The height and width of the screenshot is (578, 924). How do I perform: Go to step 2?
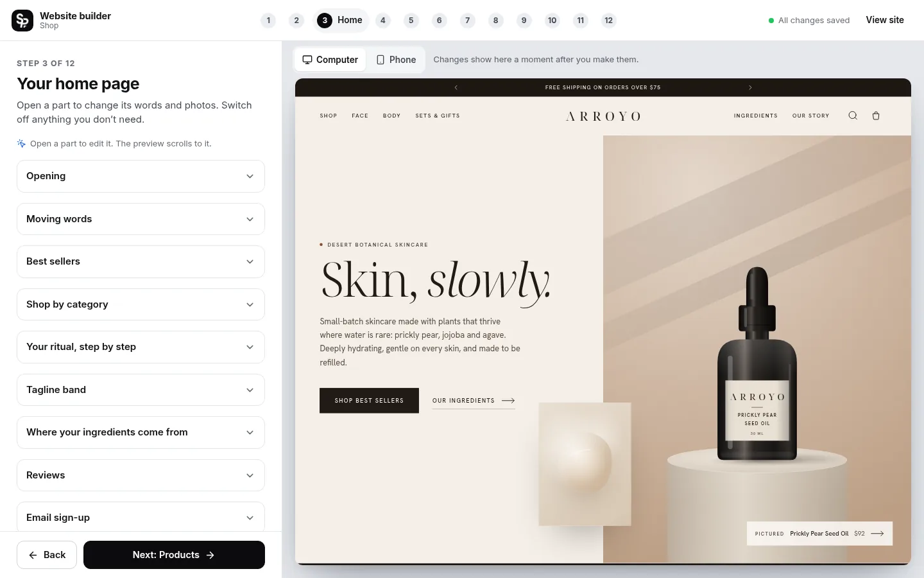[296, 21]
